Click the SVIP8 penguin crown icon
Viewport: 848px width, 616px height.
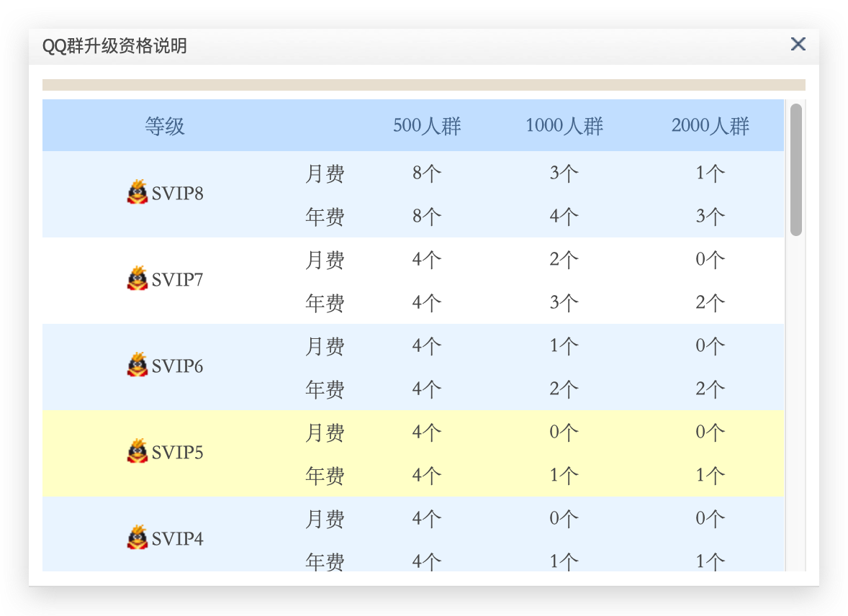click(x=137, y=192)
